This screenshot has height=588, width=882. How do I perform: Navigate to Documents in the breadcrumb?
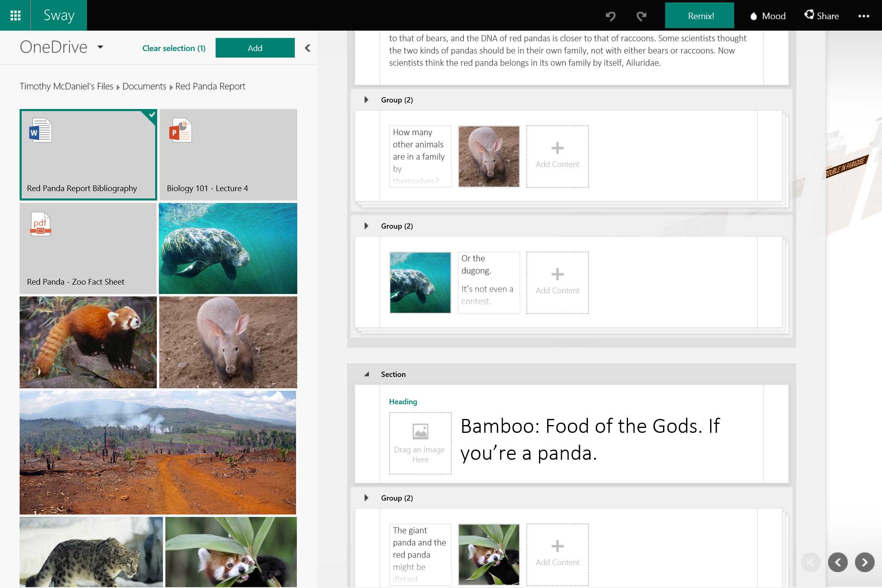[x=144, y=86]
